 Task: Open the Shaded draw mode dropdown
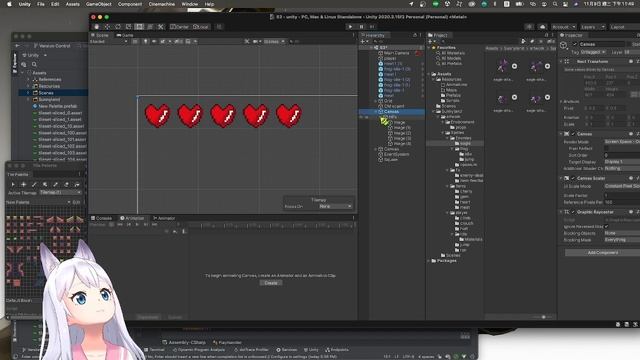coord(109,42)
